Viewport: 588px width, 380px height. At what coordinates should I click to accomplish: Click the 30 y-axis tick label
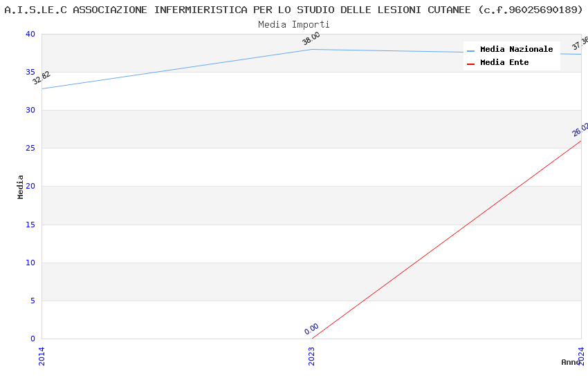30,111
